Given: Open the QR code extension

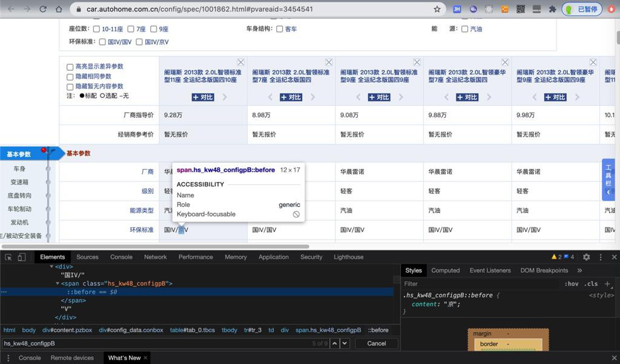Looking at the screenshot, I should tap(520, 9).
